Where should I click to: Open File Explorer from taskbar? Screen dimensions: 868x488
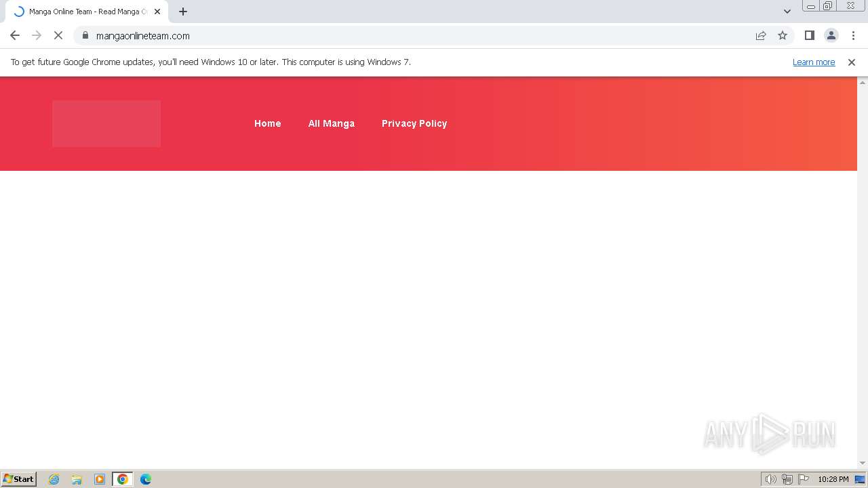77,479
